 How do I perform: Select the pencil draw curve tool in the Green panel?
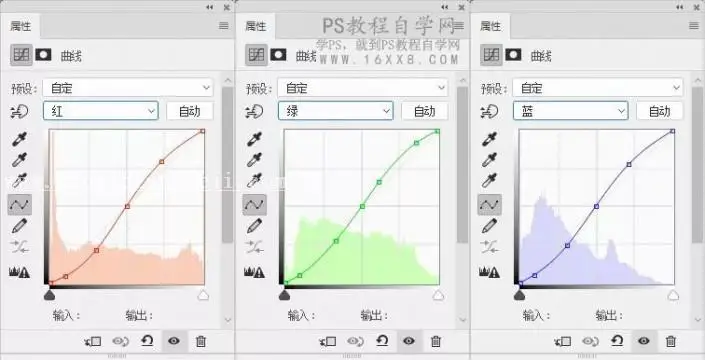254,226
